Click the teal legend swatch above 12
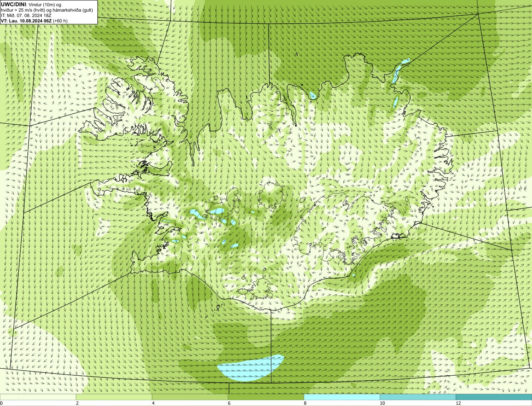532x406 pixels. tap(494, 397)
